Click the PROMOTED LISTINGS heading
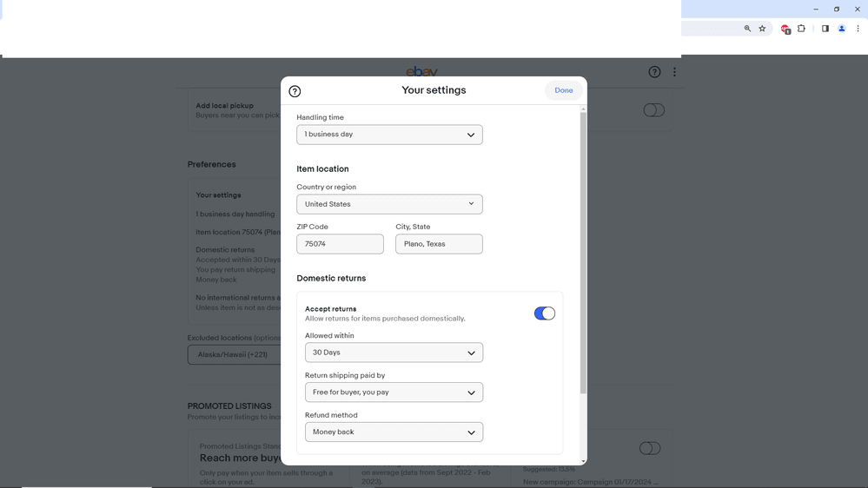 (229, 406)
